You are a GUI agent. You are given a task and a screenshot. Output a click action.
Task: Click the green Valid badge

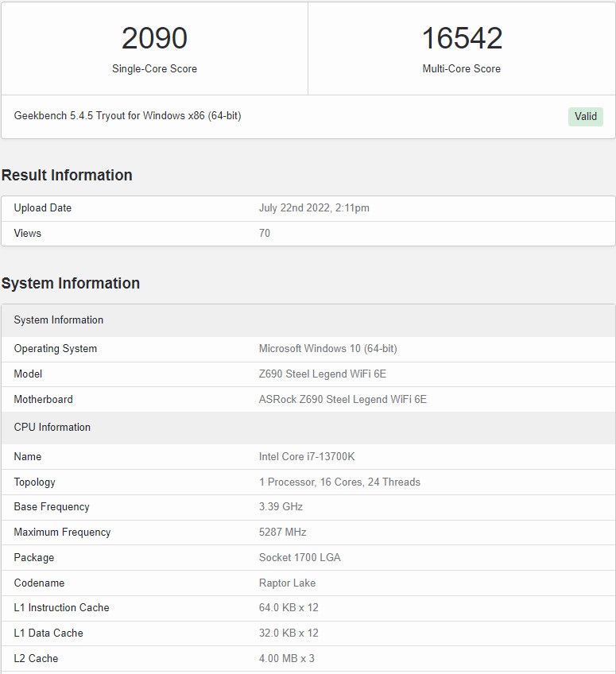click(586, 117)
